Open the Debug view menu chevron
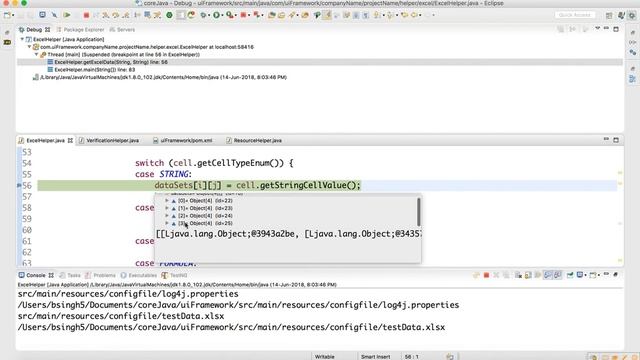The width and height of the screenshot is (640, 360). pyautogui.click(x=597, y=29)
